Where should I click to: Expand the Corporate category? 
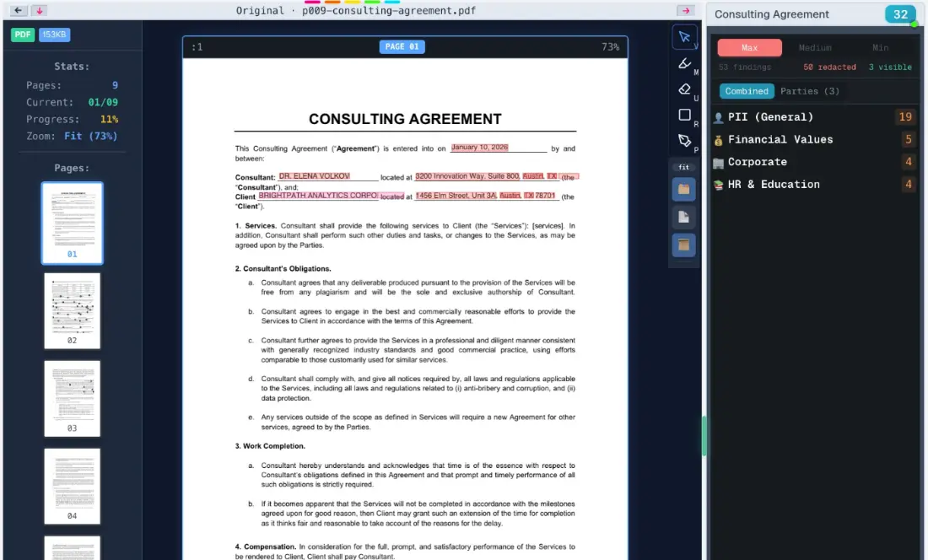coord(814,162)
